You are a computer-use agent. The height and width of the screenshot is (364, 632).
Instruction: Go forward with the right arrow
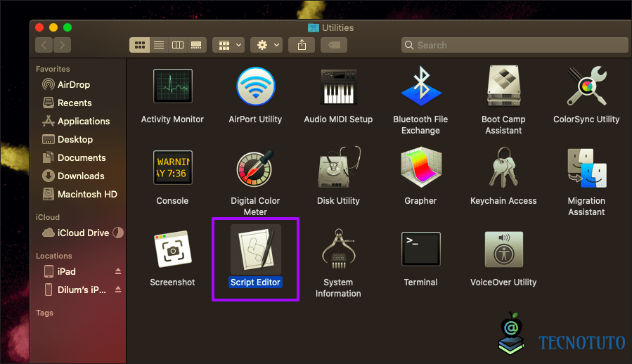[x=62, y=45]
